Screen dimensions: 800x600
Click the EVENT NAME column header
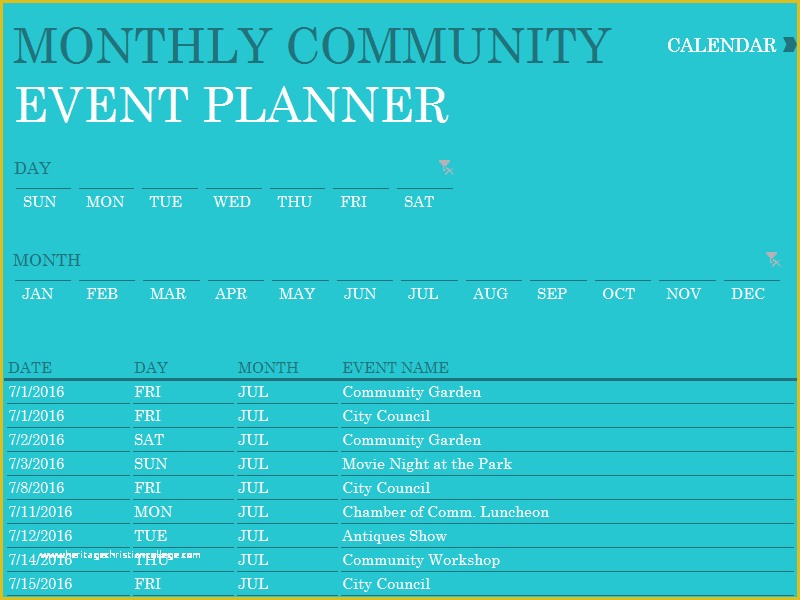[x=395, y=367]
